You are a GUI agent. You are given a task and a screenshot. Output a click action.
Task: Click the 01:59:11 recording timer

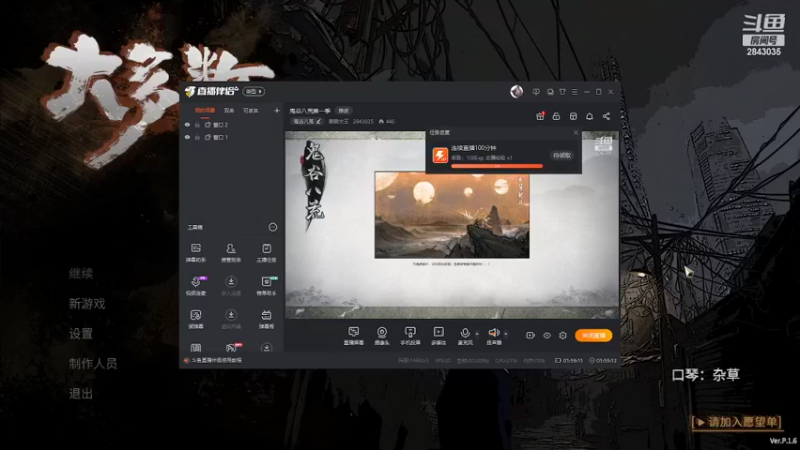pyautogui.click(x=569, y=361)
